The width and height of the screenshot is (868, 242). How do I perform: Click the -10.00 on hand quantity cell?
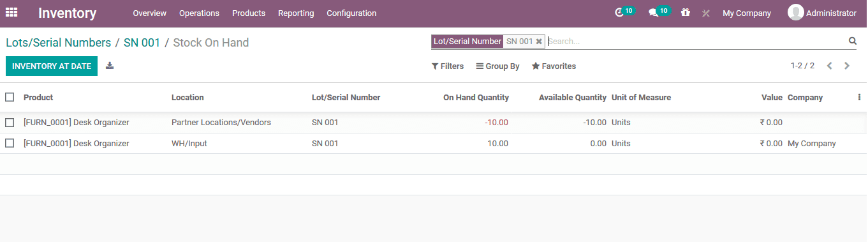point(496,122)
